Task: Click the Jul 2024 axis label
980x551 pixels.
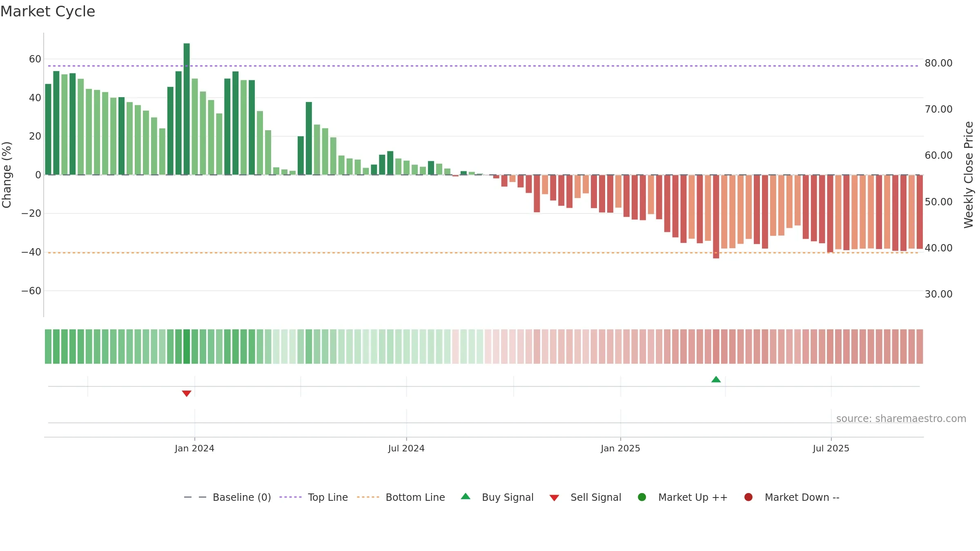Action: [406, 449]
